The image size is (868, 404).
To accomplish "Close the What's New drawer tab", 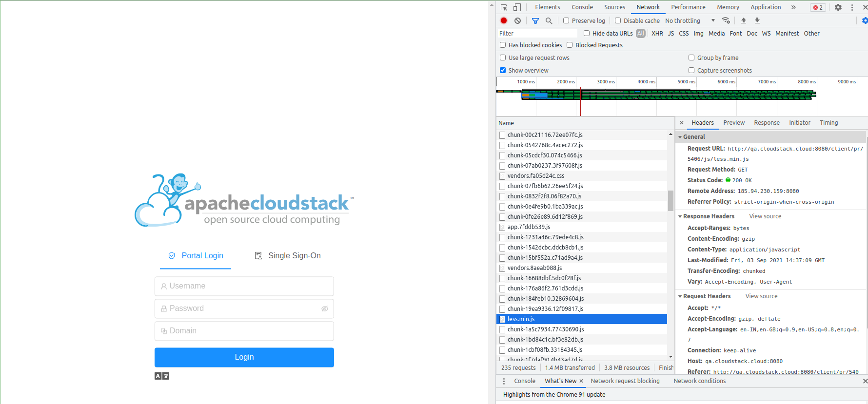I will tap(581, 381).
